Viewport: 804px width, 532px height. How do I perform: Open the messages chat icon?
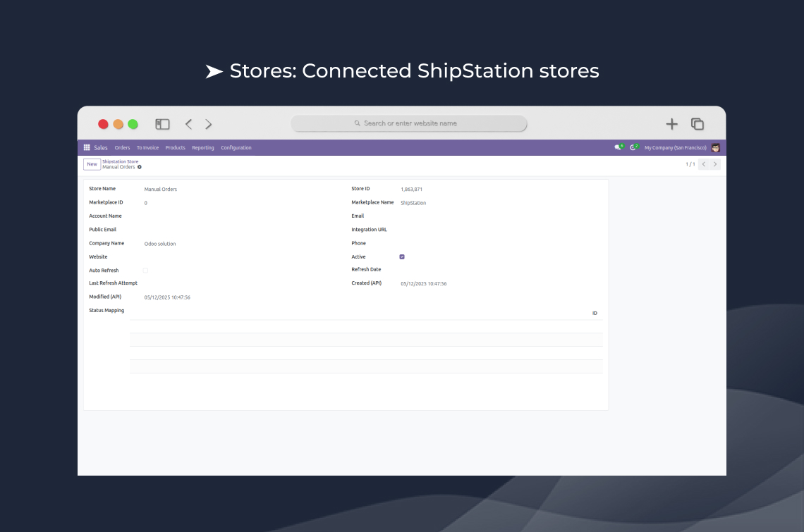tap(619, 147)
